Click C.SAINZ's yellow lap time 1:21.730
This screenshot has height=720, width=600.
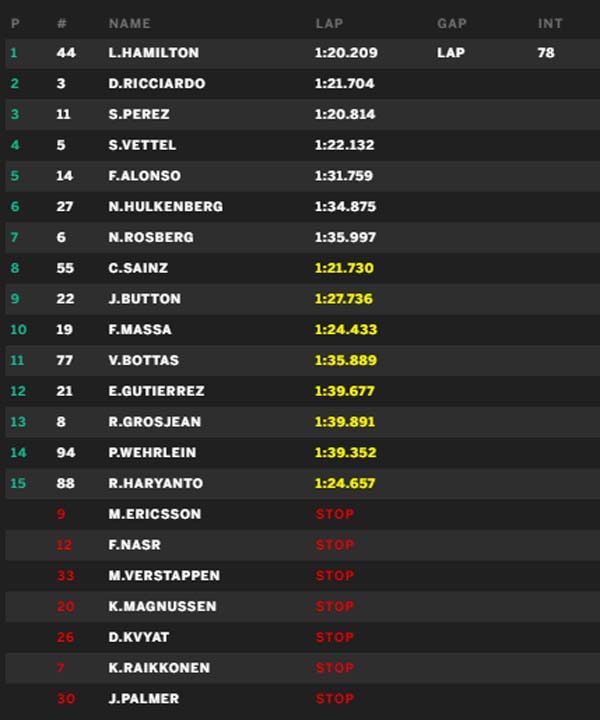click(344, 268)
